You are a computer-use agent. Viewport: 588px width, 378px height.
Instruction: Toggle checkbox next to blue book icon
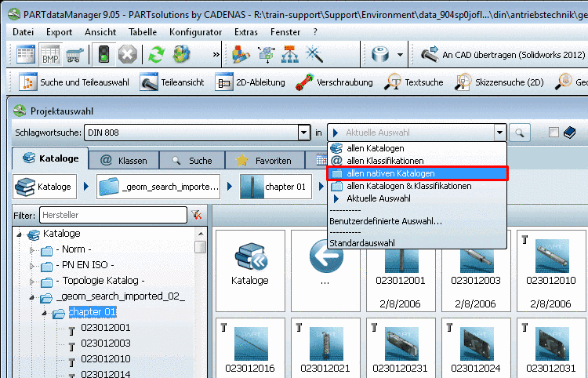coord(554,132)
